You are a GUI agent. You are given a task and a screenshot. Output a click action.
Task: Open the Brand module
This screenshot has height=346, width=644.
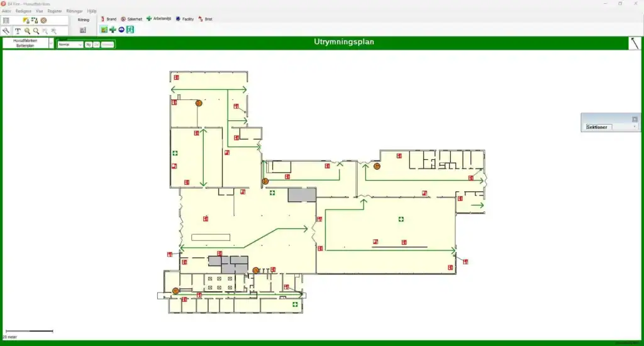[108, 20]
